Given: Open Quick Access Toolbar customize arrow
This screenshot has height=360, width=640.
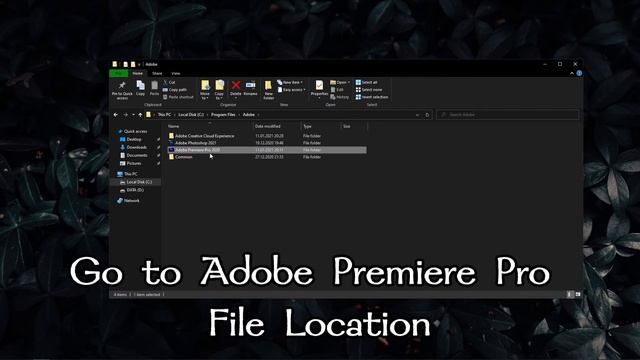Looking at the screenshot, I should tap(139, 64).
